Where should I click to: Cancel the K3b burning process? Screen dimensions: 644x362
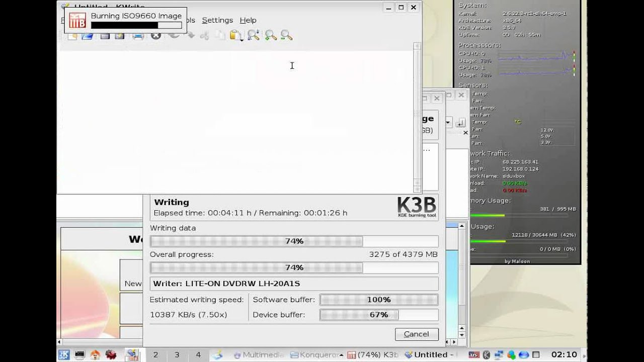[x=417, y=334]
